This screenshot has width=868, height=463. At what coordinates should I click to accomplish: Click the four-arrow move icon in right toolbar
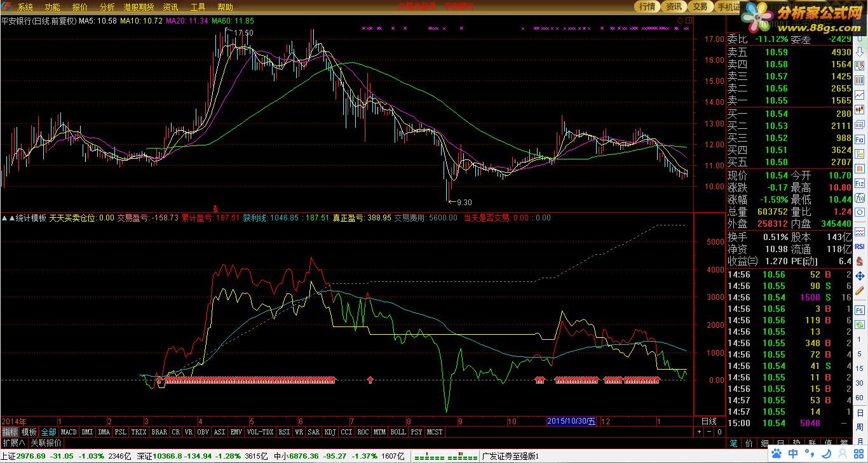click(859, 275)
